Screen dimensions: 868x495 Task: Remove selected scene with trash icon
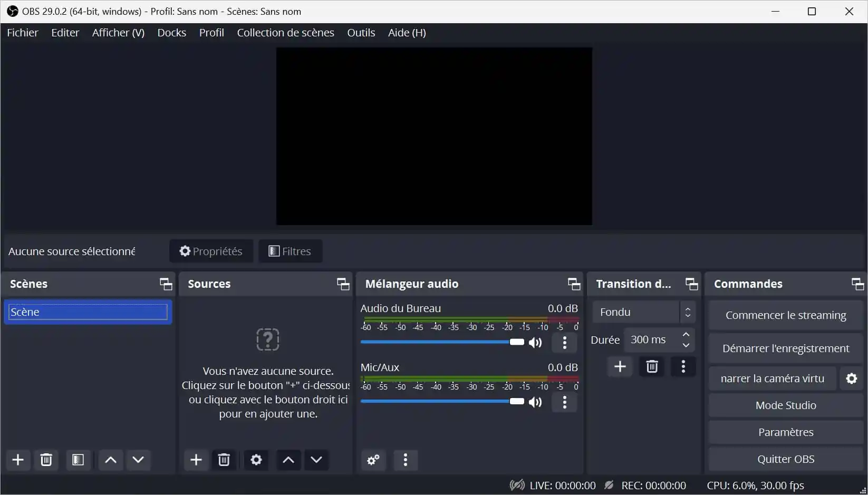[x=46, y=460]
